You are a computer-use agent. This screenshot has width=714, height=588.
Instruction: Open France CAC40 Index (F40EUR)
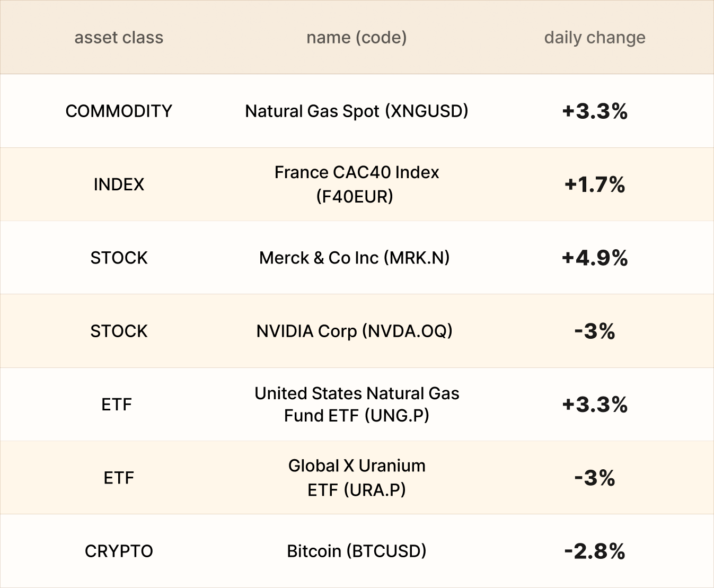pyautogui.click(x=356, y=185)
